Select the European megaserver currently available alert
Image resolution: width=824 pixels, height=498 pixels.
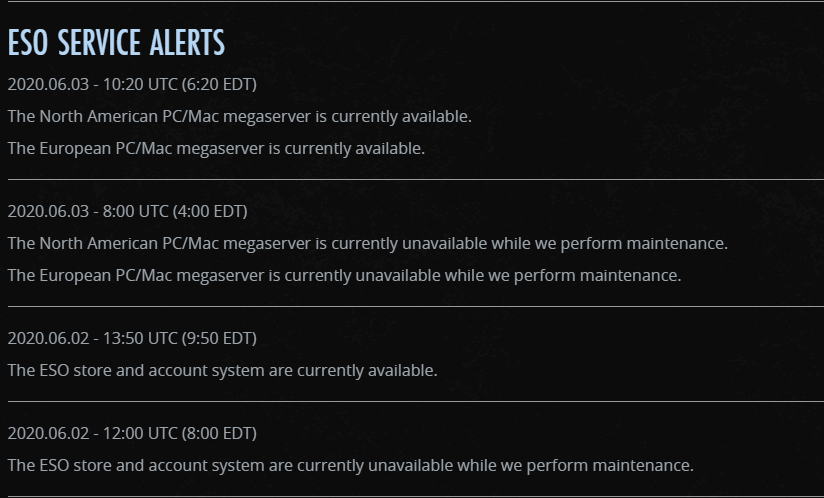pos(216,148)
